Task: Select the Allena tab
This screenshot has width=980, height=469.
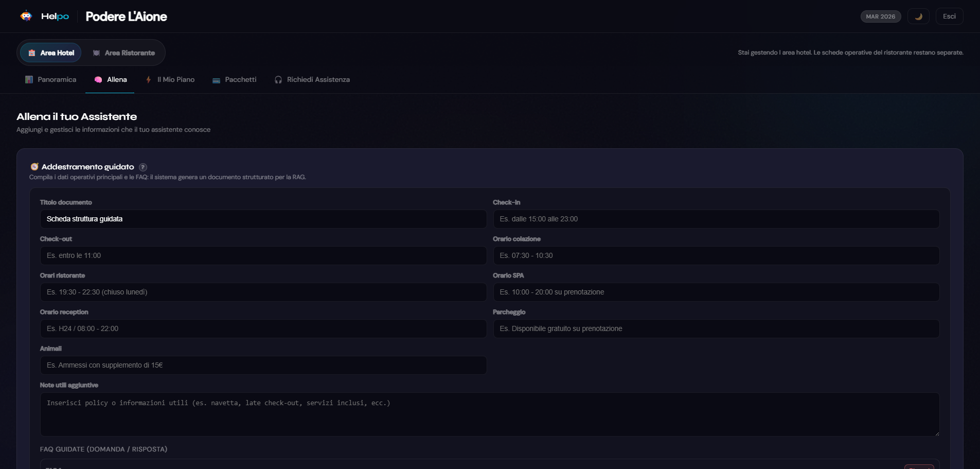Action: 110,80
